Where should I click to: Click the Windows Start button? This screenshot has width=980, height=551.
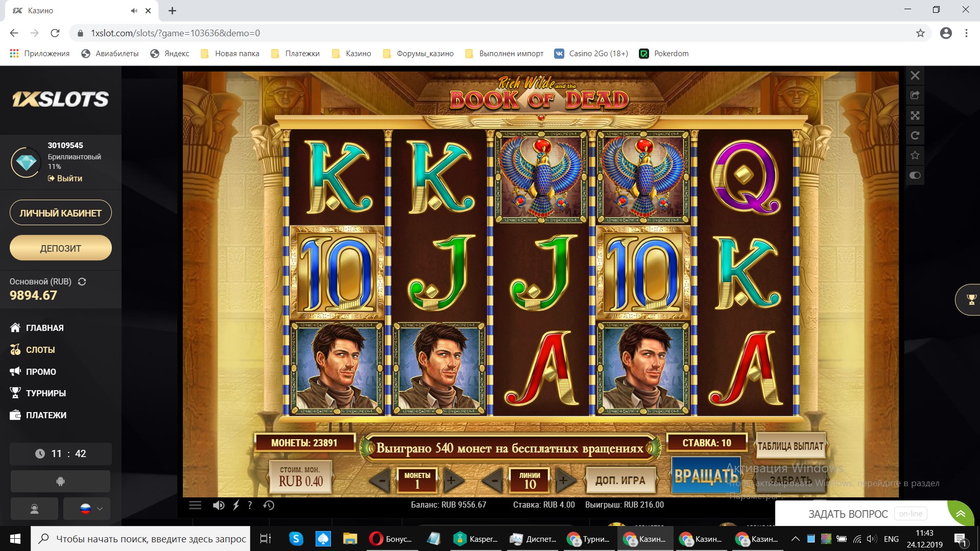(x=15, y=539)
